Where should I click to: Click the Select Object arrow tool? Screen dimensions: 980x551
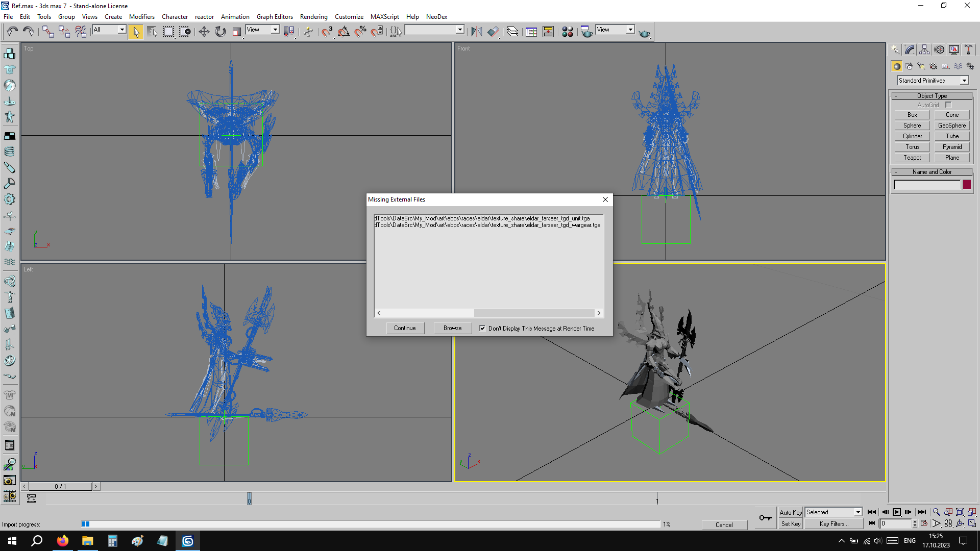135,32
